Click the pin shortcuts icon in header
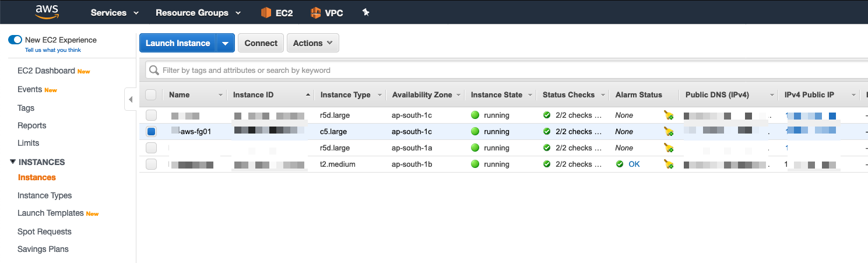This screenshot has width=868, height=263. point(366,12)
